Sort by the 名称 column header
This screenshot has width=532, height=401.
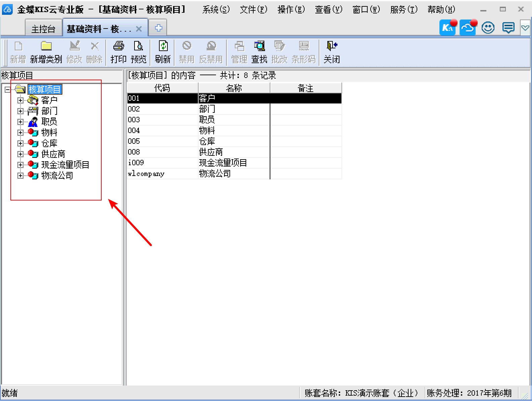click(x=234, y=88)
